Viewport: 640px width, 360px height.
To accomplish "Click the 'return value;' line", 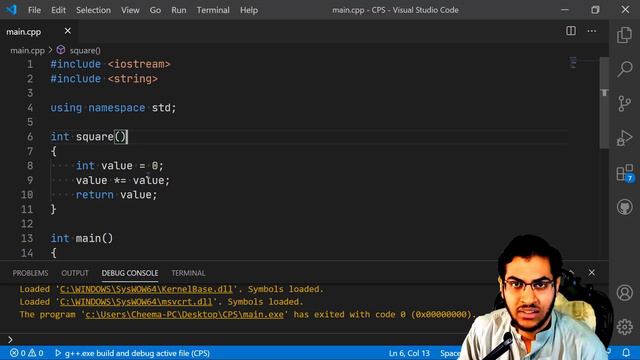I will click(x=116, y=195).
